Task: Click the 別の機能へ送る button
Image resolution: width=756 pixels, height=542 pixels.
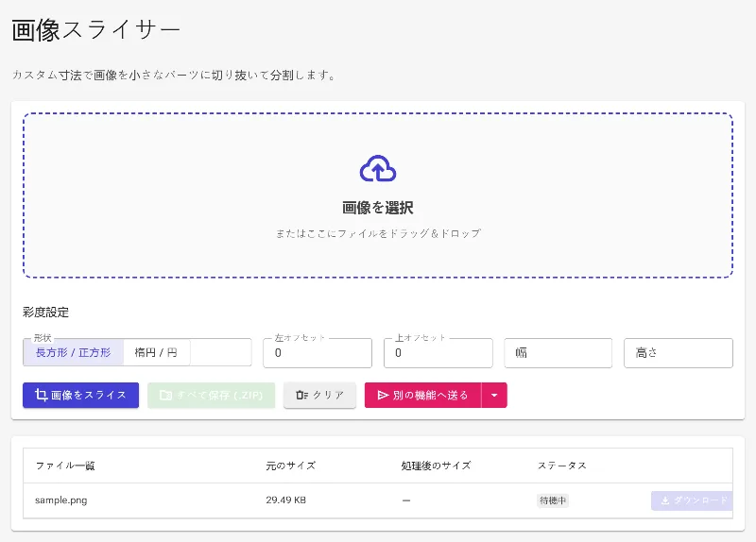Action: point(422,395)
